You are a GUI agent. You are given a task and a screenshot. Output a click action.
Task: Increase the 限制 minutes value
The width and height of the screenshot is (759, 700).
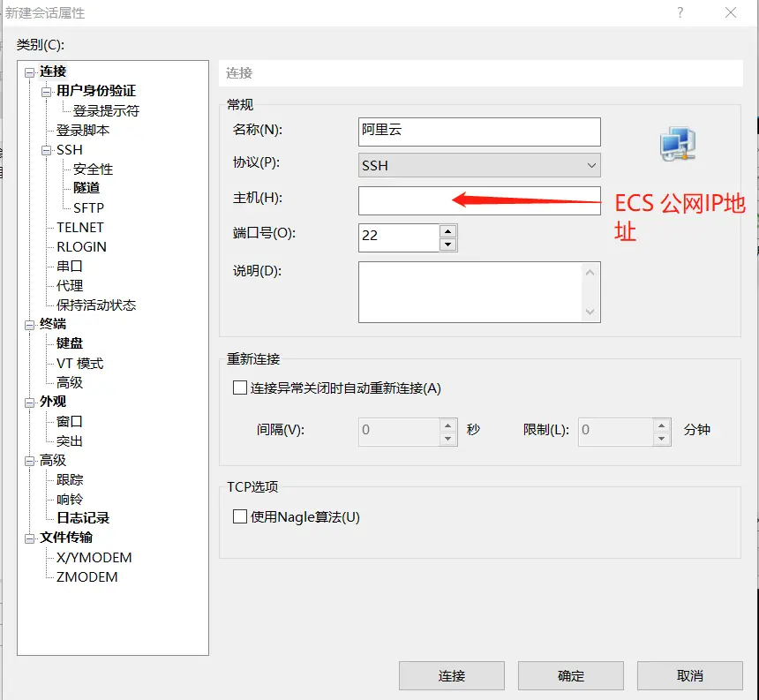pyautogui.click(x=661, y=425)
